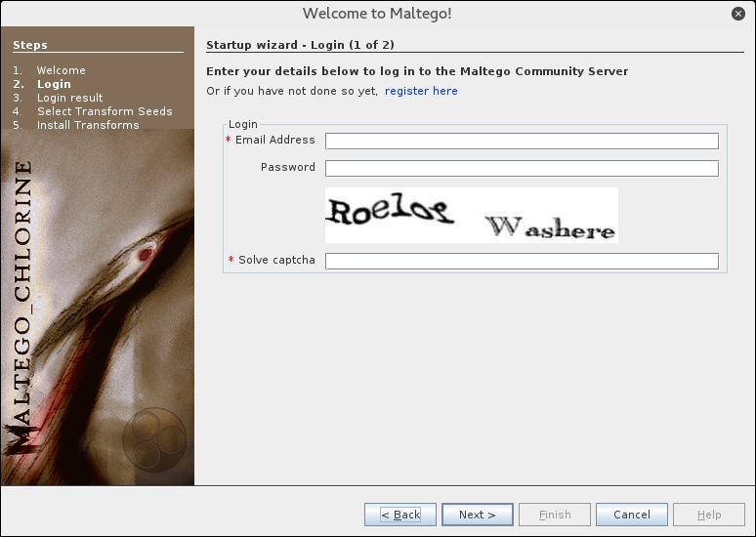Focus the Password input field

tap(522, 168)
